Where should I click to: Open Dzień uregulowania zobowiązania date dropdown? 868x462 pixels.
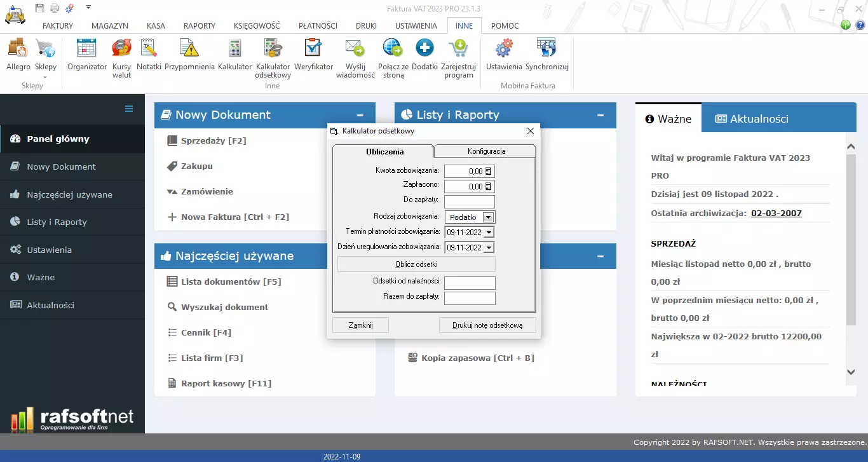(489, 248)
